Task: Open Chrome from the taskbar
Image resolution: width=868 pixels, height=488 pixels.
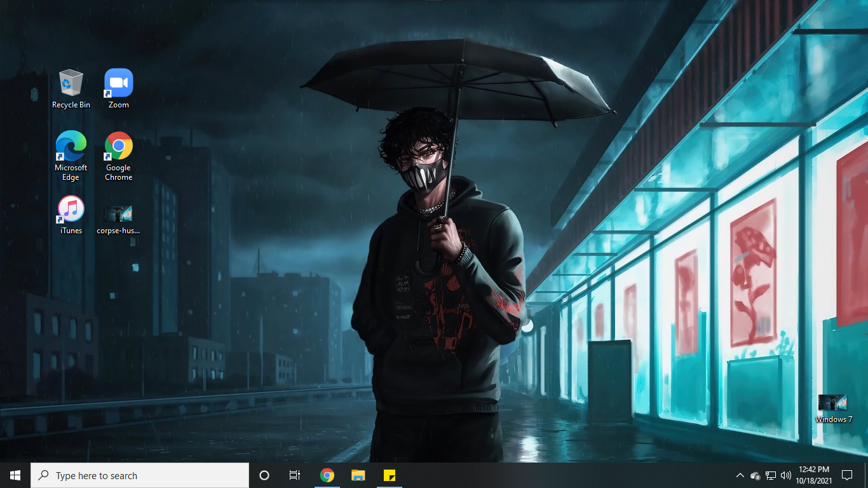Action: click(x=327, y=475)
